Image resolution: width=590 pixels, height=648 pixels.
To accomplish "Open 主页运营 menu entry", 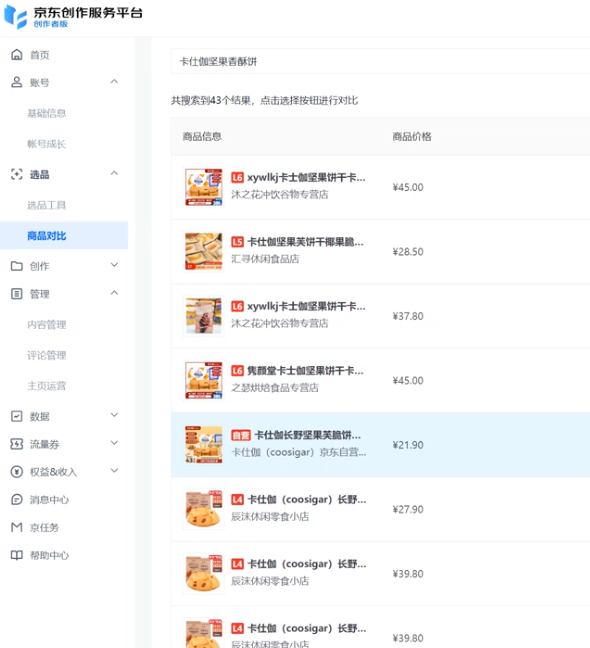I will click(47, 386).
